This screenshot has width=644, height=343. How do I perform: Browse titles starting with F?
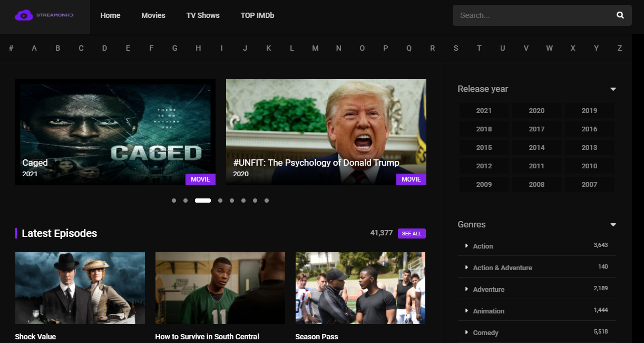coord(151,48)
